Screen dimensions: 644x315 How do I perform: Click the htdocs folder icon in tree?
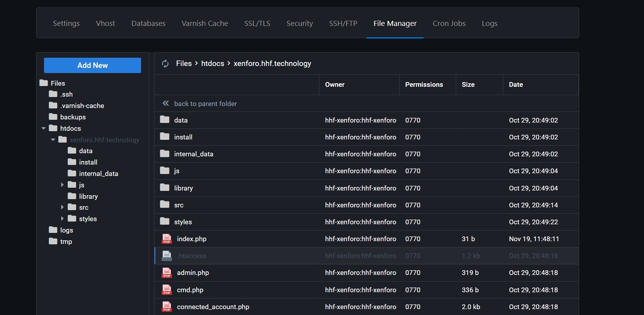coord(53,128)
